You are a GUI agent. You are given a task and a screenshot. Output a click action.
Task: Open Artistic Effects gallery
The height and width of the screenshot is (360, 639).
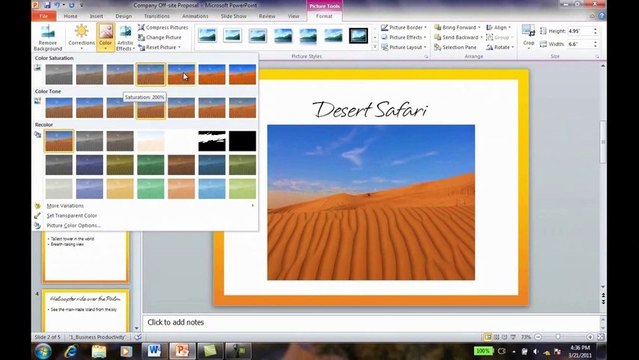126,37
